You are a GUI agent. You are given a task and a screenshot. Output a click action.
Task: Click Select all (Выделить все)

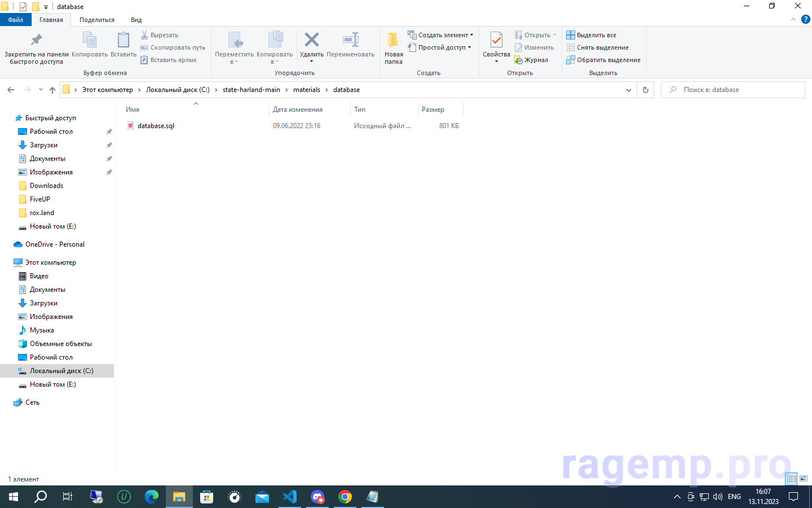pos(591,35)
